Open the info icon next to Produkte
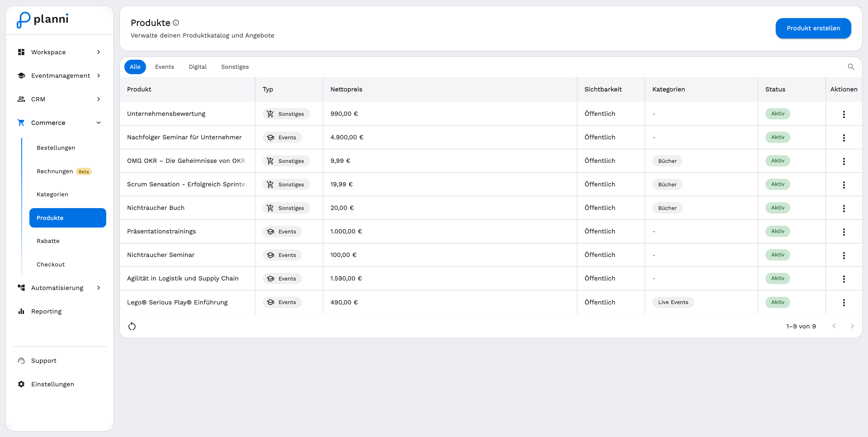868x437 pixels. click(176, 23)
